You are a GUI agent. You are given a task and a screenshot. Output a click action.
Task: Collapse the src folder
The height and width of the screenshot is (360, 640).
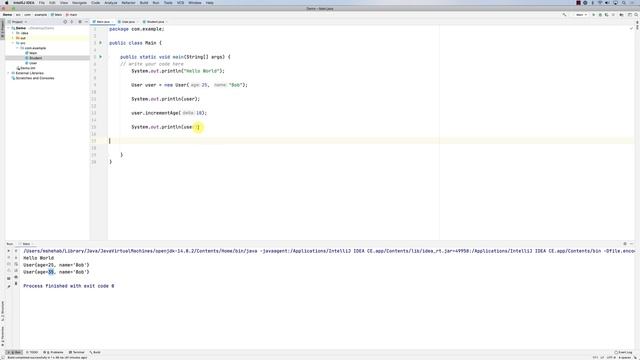13,43
